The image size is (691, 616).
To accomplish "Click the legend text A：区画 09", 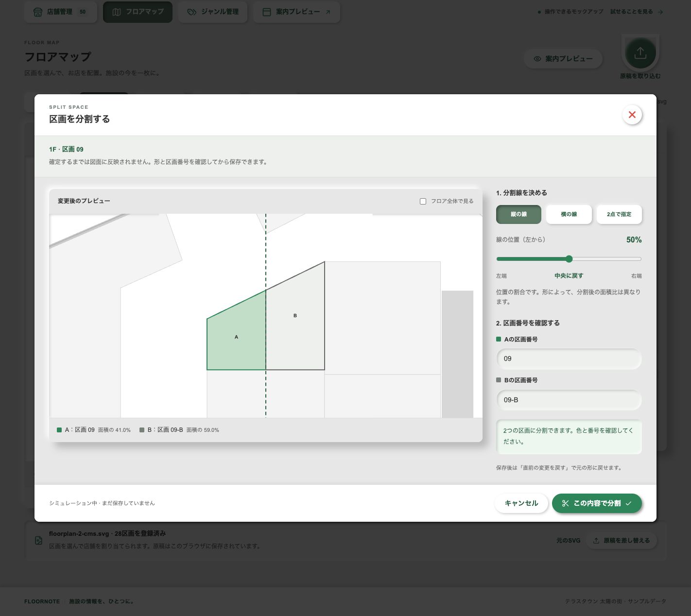I will point(80,430).
